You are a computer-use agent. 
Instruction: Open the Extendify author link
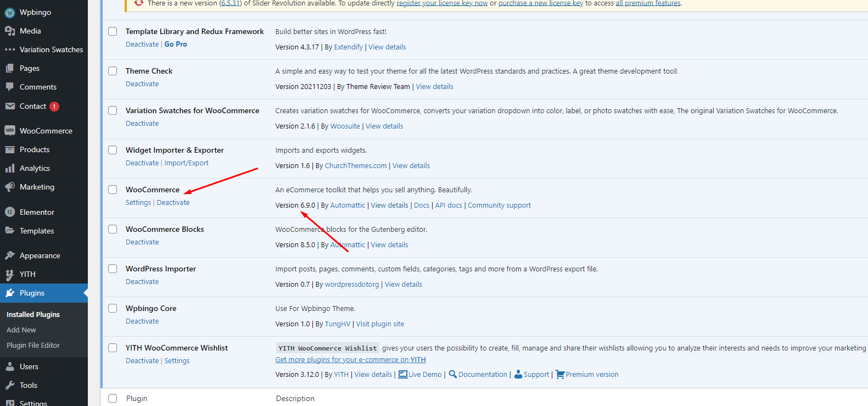pyautogui.click(x=348, y=47)
